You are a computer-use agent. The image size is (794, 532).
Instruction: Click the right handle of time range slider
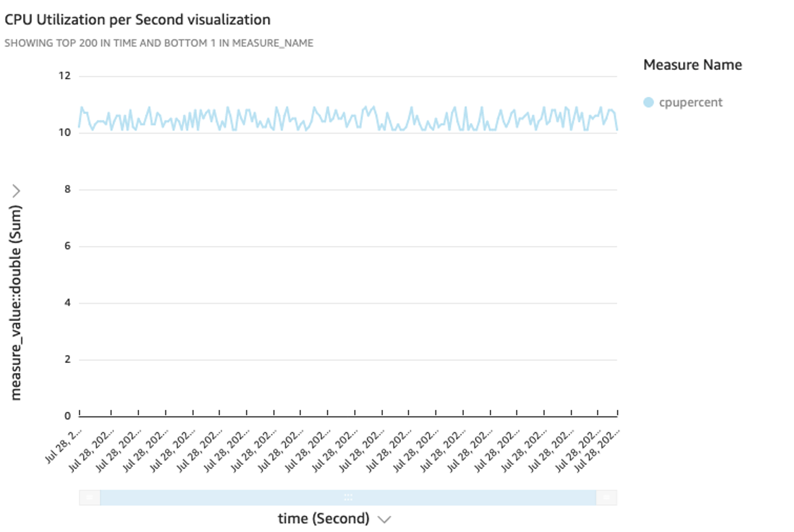point(606,497)
